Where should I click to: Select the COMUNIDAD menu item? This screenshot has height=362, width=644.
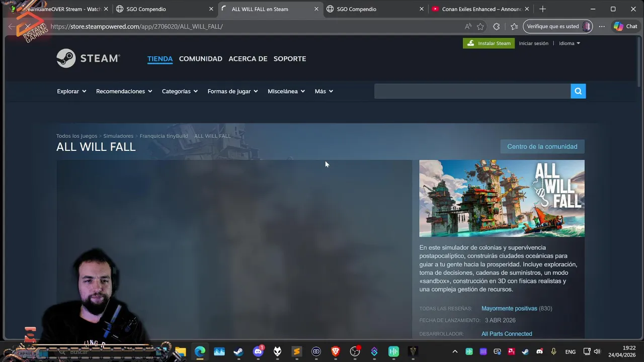pos(201,59)
